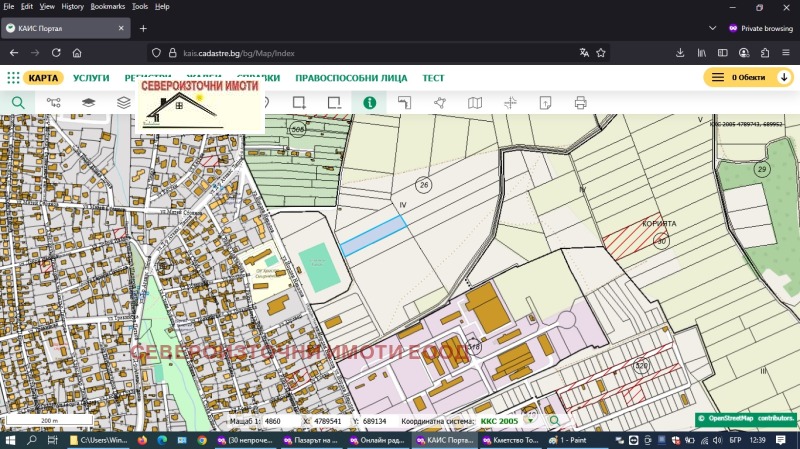800x449 pixels.
Task: Click the URL address bar
Action: [x=378, y=53]
